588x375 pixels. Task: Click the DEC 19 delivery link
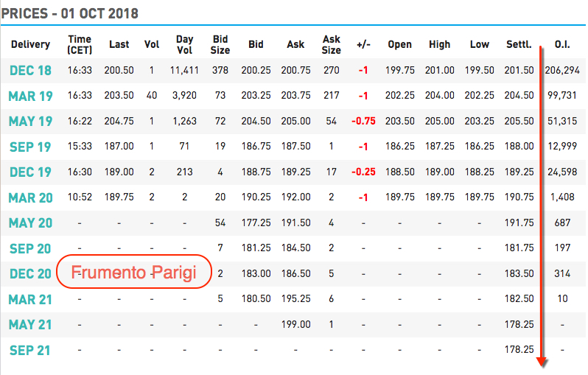click(30, 172)
